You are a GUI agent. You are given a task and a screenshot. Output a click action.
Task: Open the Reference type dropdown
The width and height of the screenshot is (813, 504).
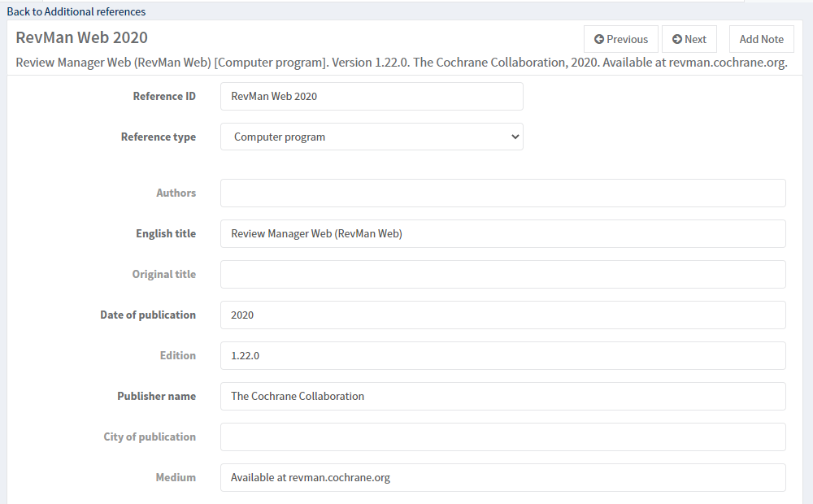pyautogui.click(x=372, y=137)
